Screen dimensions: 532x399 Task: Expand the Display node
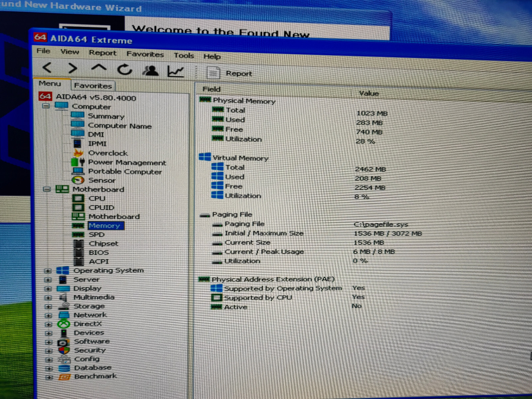click(x=48, y=289)
